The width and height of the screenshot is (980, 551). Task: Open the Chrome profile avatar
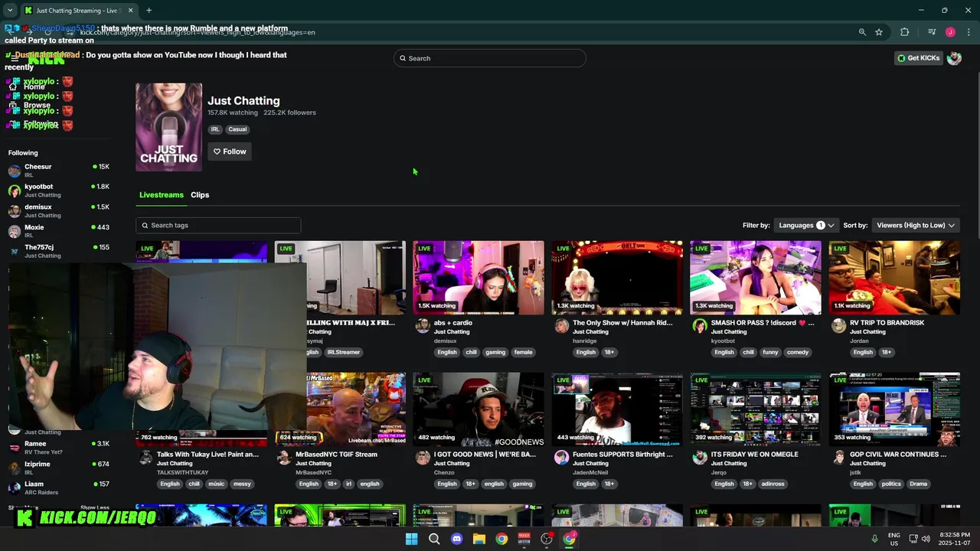click(x=950, y=32)
